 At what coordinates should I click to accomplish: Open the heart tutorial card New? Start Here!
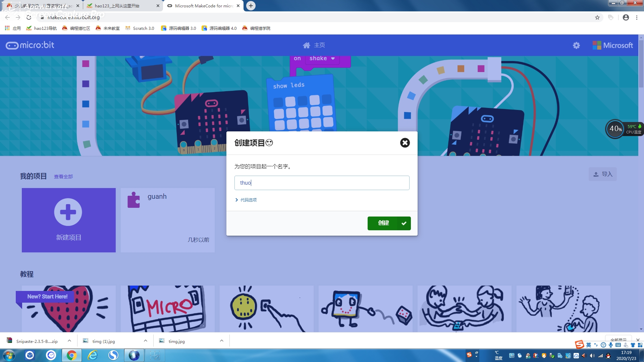coord(69,309)
